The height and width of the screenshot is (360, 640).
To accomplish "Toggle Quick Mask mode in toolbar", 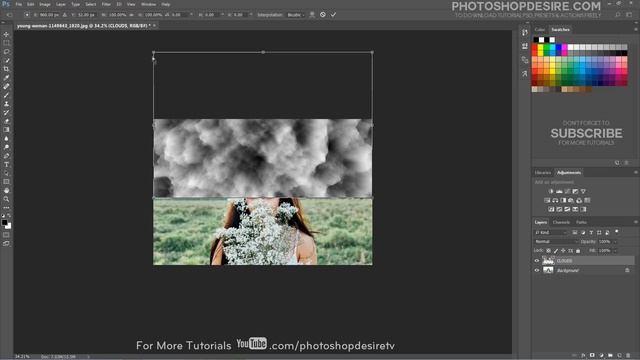I will point(6,235).
